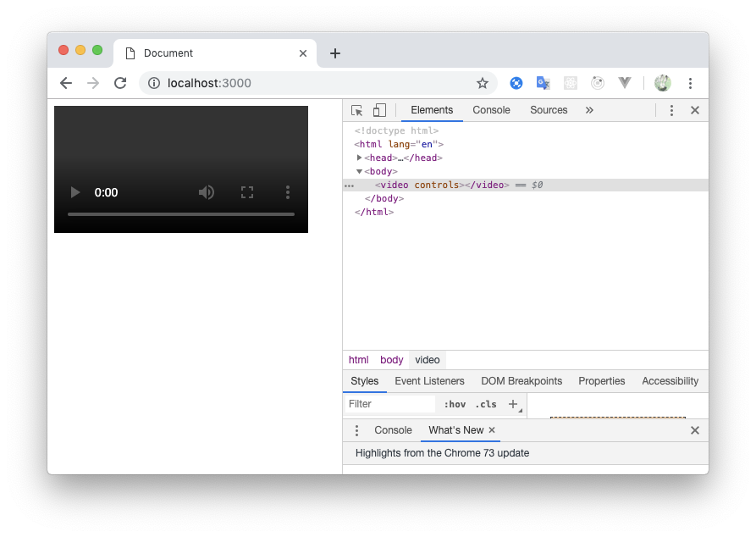
Task: Bookmark this page with star icon
Action: point(483,83)
